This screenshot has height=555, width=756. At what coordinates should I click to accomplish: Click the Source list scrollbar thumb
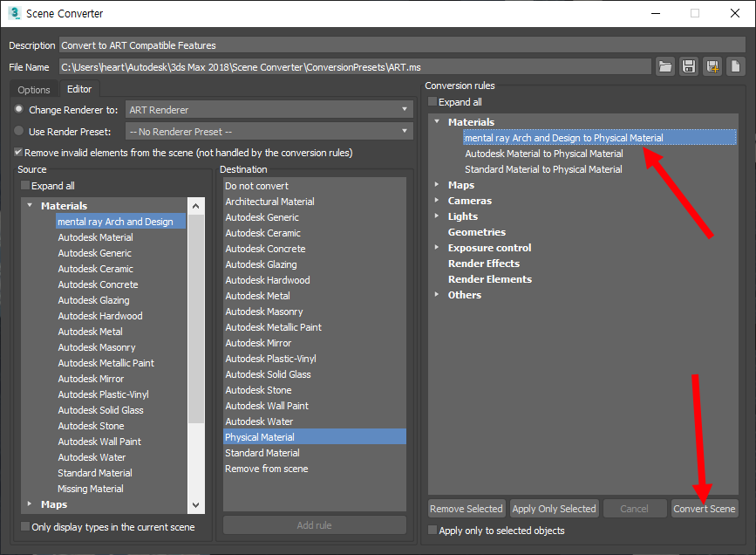coord(195,319)
